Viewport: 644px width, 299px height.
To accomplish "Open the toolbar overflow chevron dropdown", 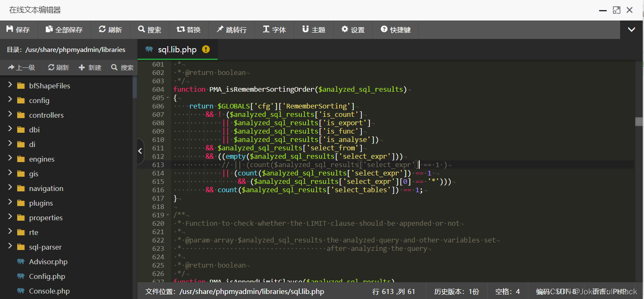I will (x=631, y=29).
